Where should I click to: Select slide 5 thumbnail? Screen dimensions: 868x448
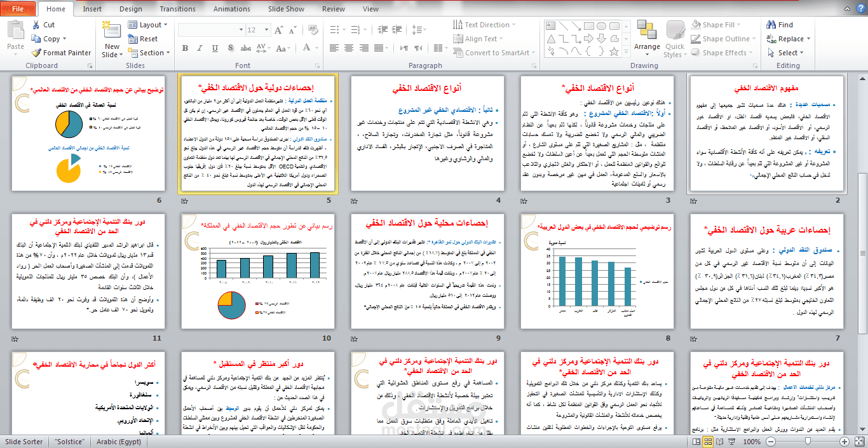[x=258, y=133]
